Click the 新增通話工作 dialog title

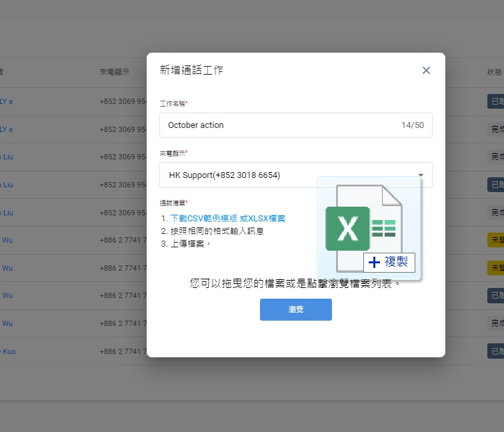pos(191,70)
